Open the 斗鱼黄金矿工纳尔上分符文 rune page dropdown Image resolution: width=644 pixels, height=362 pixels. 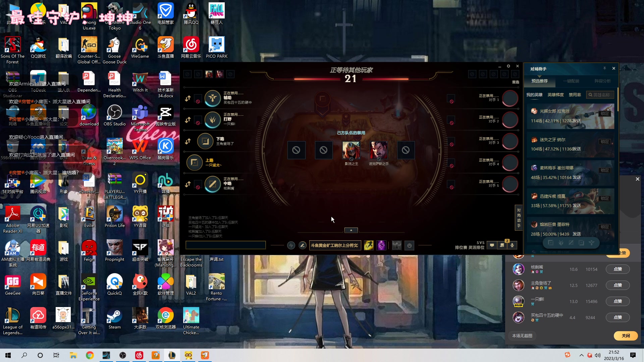pos(334,245)
